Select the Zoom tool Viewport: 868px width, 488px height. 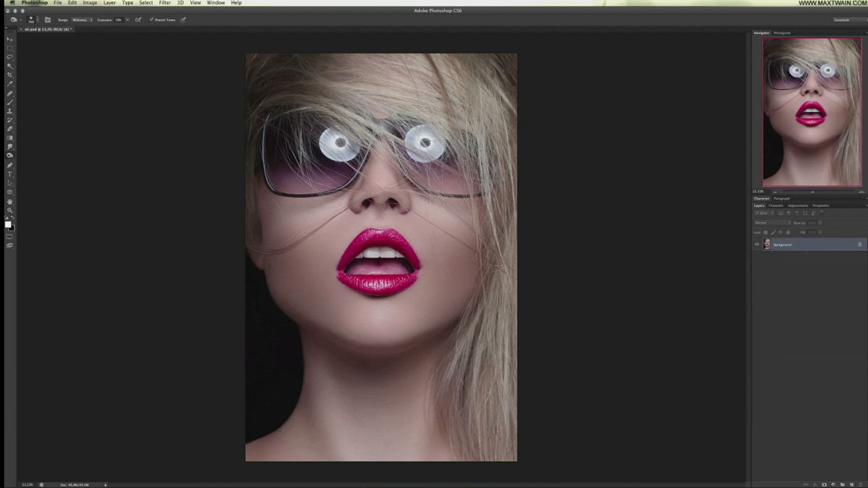[9, 210]
